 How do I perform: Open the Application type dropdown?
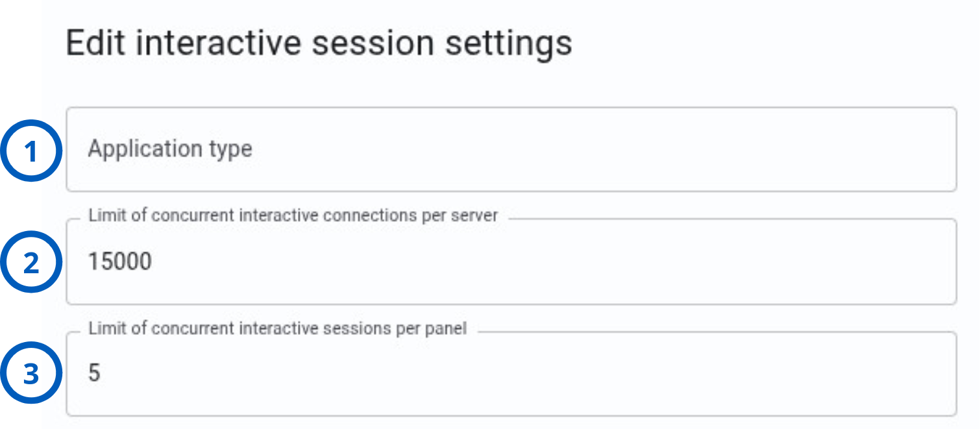coord(511,149)
